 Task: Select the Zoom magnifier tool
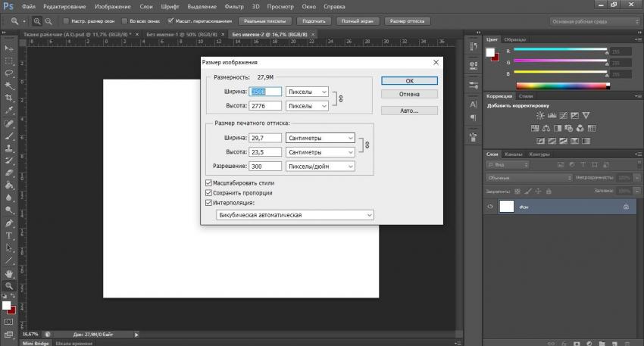pyautogui.click(x=9, y=286)
